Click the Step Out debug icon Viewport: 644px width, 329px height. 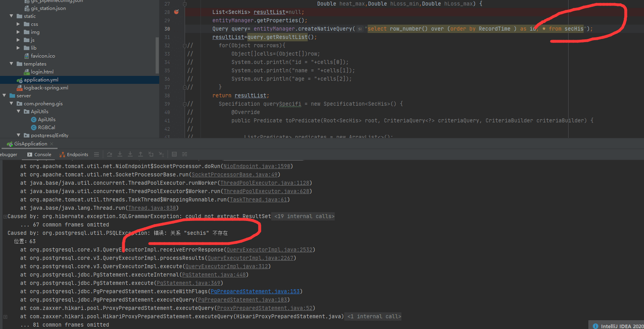tap(141, 154)
